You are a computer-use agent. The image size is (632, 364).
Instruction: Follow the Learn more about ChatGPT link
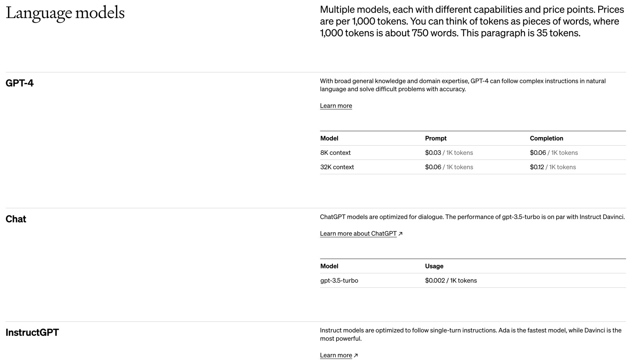(358, 234)
